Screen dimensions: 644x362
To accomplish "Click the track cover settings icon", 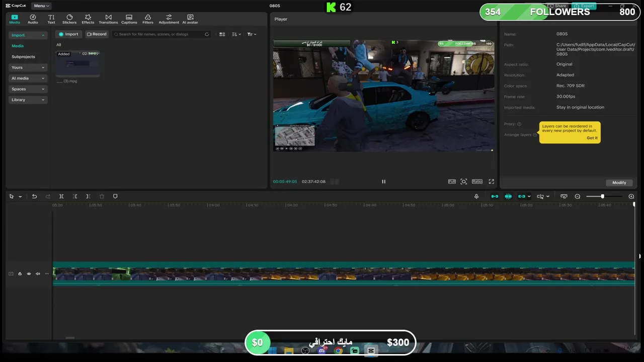I will coord(563,196).
